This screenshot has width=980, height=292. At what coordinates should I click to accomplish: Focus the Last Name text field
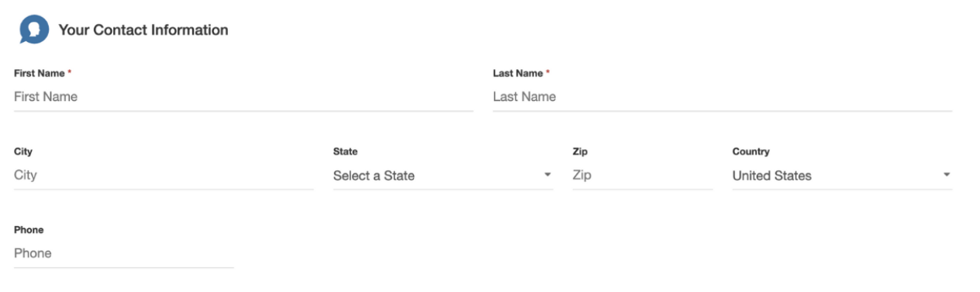723,97
